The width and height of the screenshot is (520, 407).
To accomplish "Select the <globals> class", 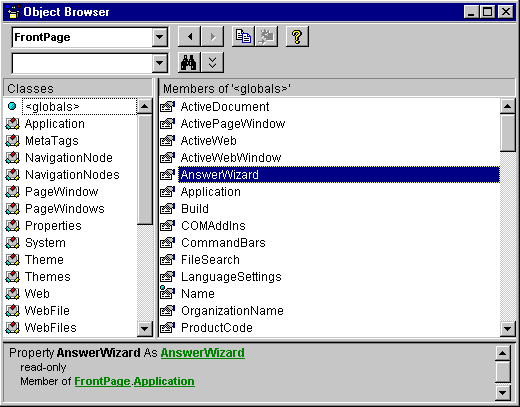I will [79, 107].
